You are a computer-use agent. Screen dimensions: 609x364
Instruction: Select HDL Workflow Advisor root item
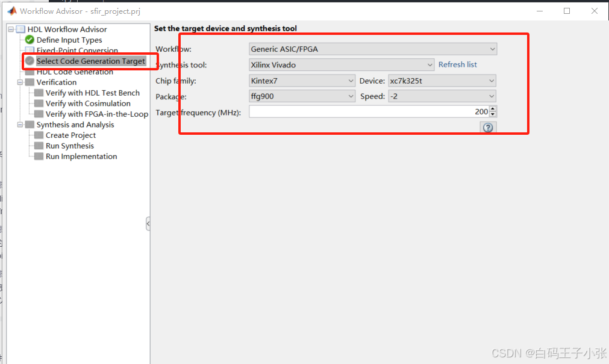(x=67, y=29)
